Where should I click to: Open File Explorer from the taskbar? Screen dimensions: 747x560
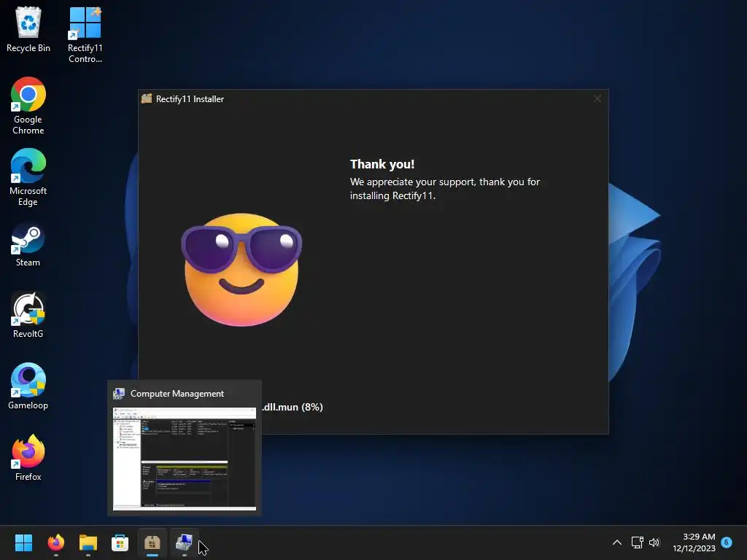click(88, 542)
